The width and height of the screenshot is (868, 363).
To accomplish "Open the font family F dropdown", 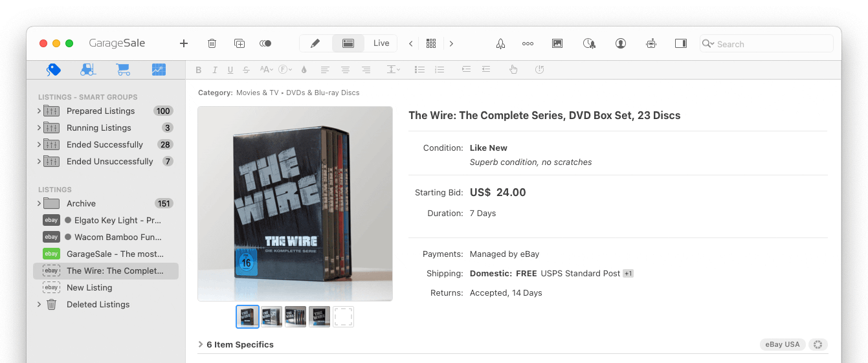I will tap(285, 69).
